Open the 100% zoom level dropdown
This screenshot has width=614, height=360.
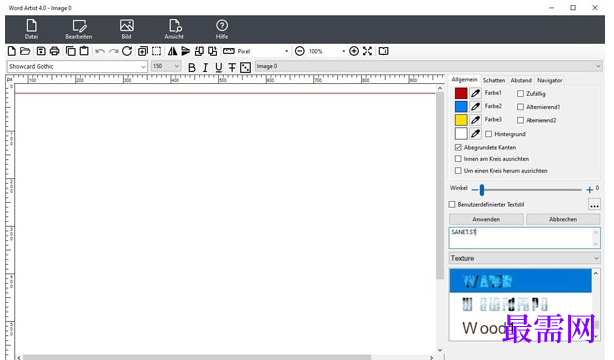343,51
